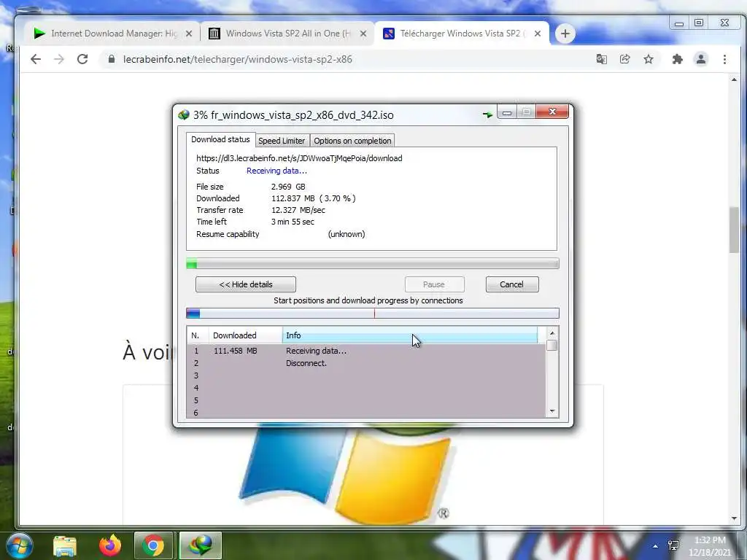Screen dimensions: 747x560
Task: Open Chrome extensions puzzle icon
Action: pyautogui.click(x=678, y=59)
